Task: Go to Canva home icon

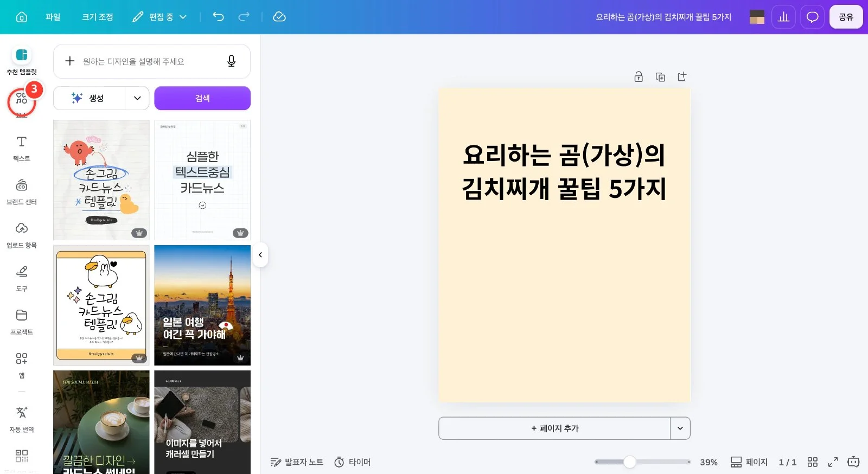Action: point(22,17)
